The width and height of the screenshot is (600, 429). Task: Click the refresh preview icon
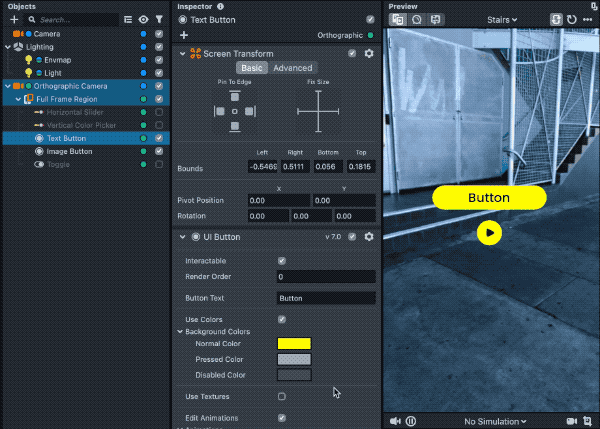tap(572, 19)
